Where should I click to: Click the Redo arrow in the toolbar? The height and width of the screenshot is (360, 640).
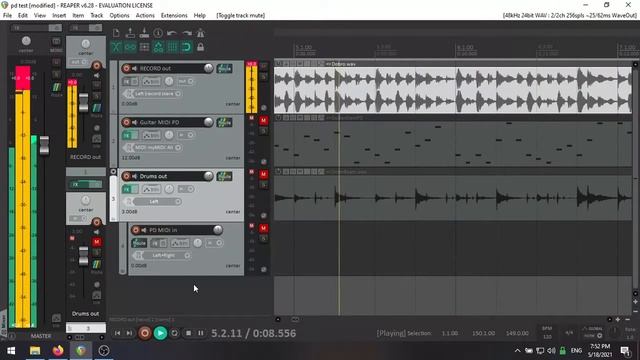tap(186, 33)
